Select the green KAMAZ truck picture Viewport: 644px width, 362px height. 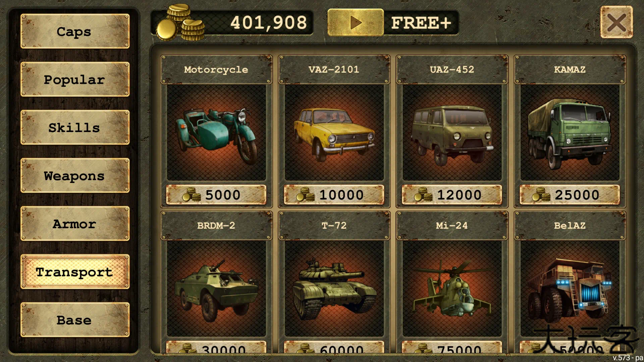pos(570,132)
